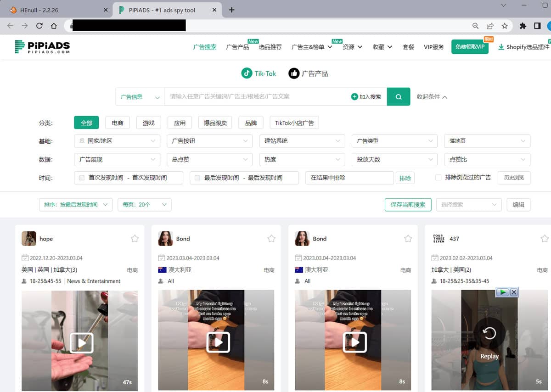This screenshot has height=392, width=551.
Task: Open the VIP服务 nav item
Action: pyautogui.click(x=434, y=47)
